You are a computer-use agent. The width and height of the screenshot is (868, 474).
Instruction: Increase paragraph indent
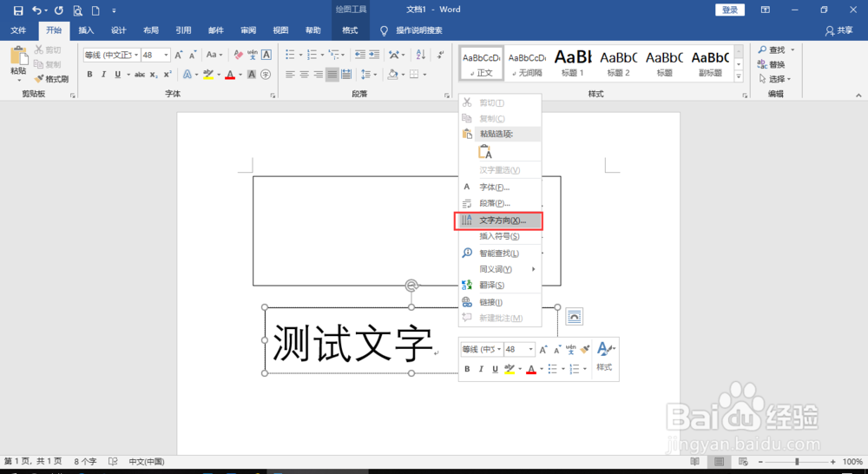coord(374,55)
